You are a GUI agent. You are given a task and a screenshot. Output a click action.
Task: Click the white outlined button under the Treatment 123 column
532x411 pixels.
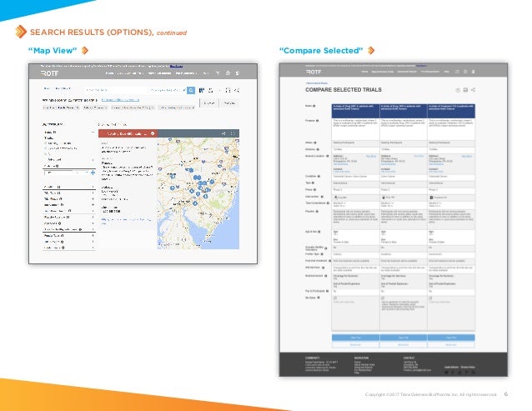451,344
